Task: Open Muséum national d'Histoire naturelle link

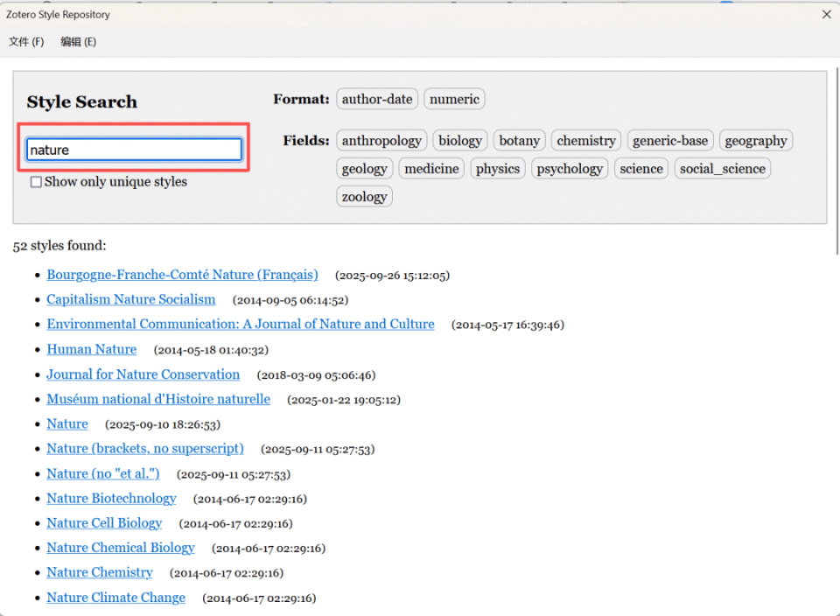Action: (x=158, y=399)
